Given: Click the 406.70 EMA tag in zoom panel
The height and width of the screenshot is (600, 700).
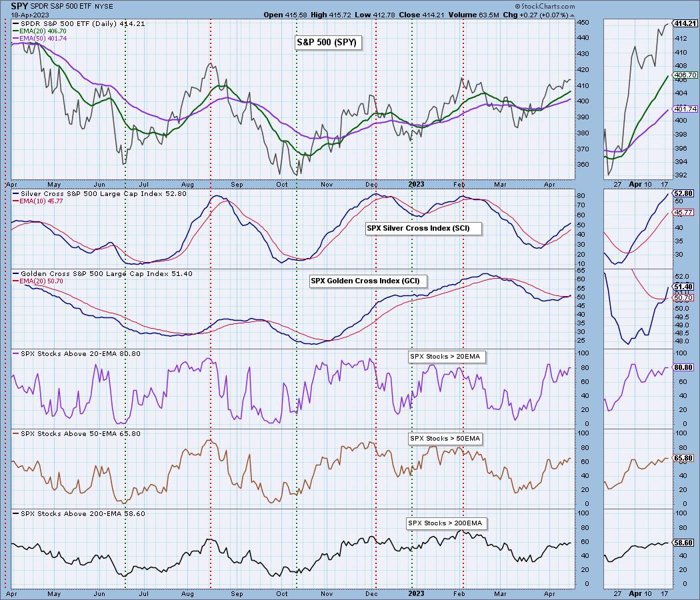Looking at the screenshot, I should click(x=685, y=75).
